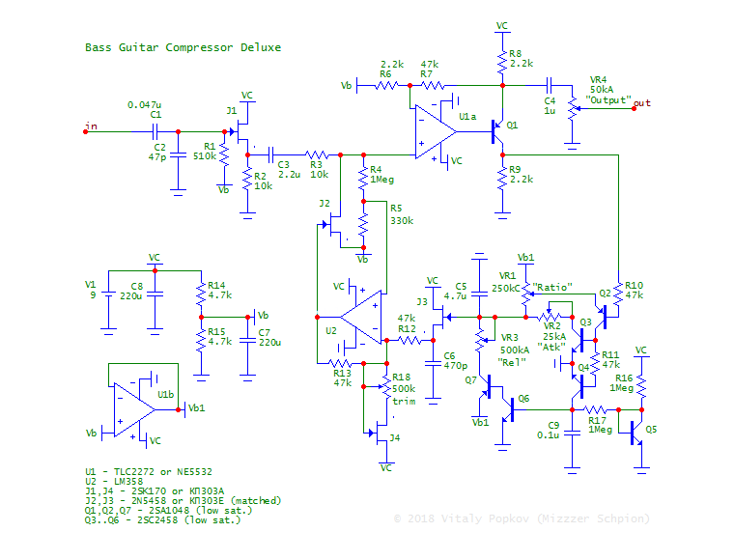Image resolution: width=734 pixels, height=560 pixels.
Task: Select capacitor C9 0.1u symbol
Action: pyautogui.click(x=575, y=425)
